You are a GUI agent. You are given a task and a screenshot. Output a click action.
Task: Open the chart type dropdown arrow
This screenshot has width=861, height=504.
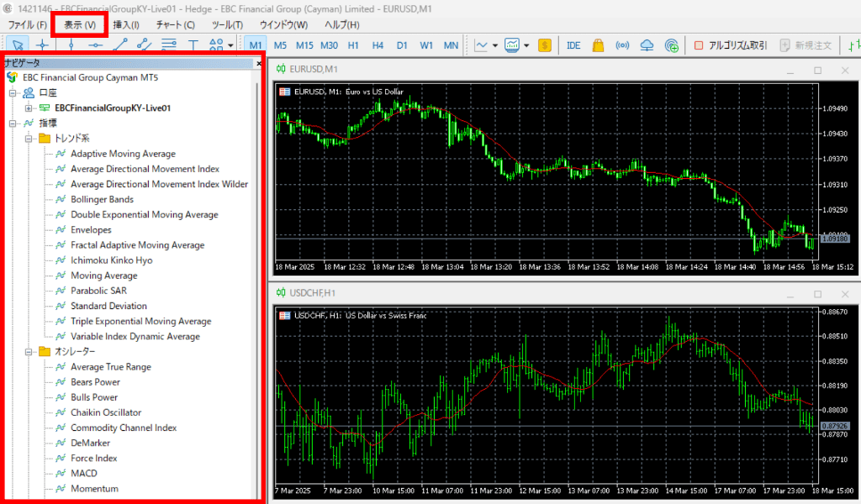[x=494, y=45]
